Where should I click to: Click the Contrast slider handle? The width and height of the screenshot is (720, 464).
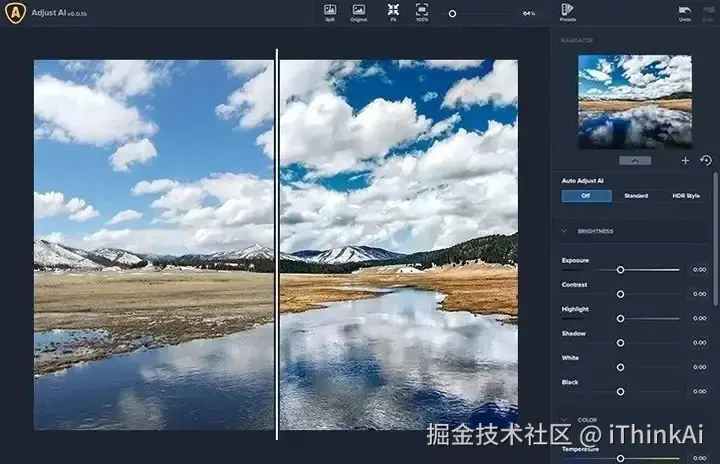(x=620, y=294)
